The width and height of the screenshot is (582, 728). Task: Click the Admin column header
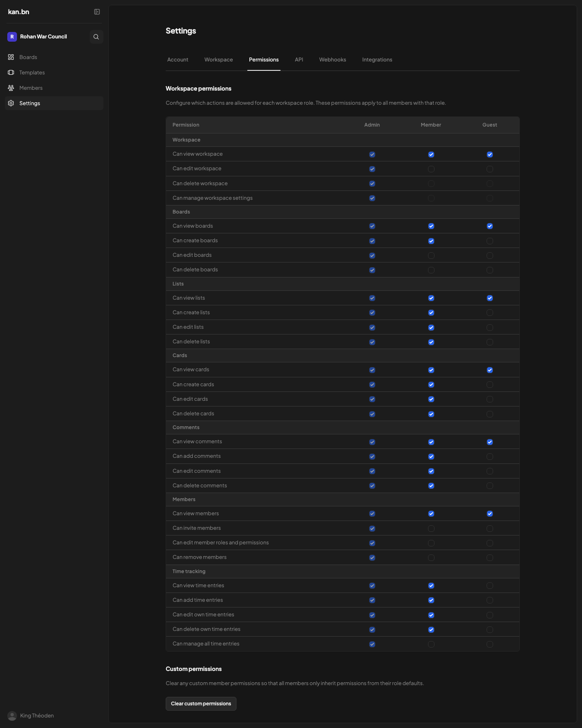(x=372, y=125)
